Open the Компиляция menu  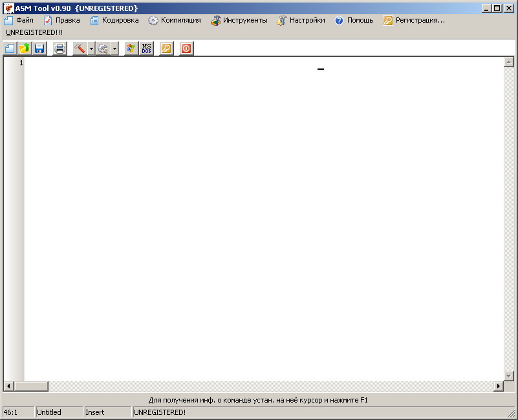pyautogui.click(x=175, y=20)
